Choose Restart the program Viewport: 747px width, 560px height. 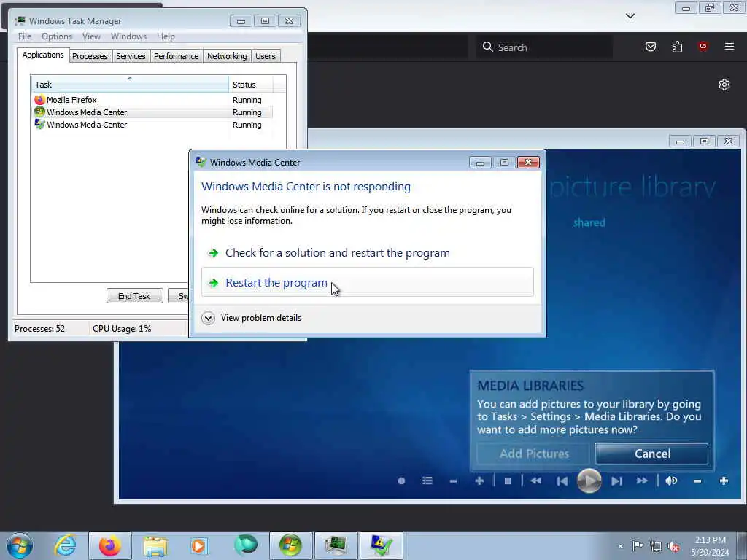368,282
